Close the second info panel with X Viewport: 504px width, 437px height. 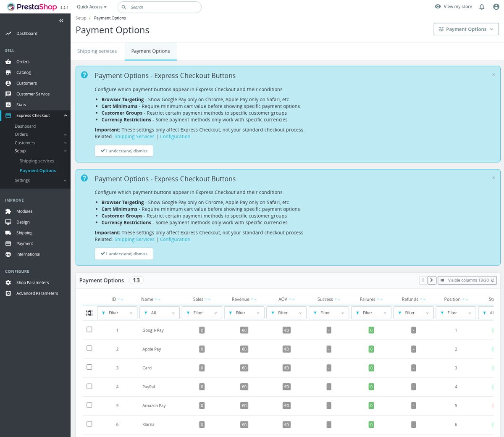pos(493,178)
